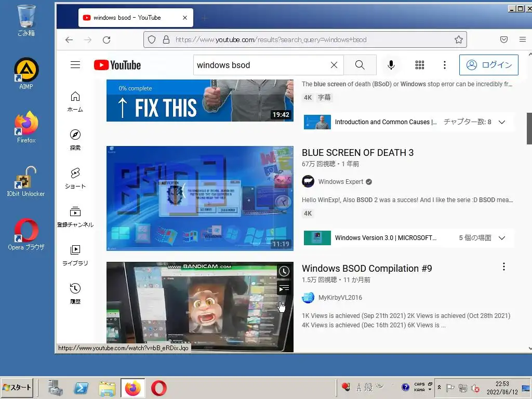The height and width of the screenshot is (399, 532).
Task: Select the IObit Unlocker desktop icon
Action: click(x=26, y=181)
